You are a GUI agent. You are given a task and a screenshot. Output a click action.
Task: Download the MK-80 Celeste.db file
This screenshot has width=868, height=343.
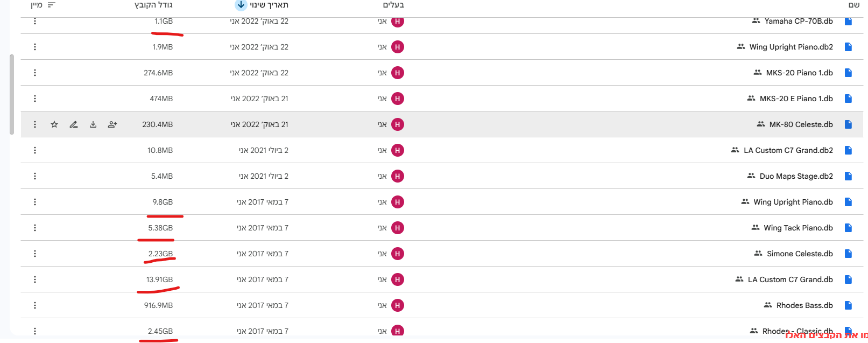(x=93, y=124)
